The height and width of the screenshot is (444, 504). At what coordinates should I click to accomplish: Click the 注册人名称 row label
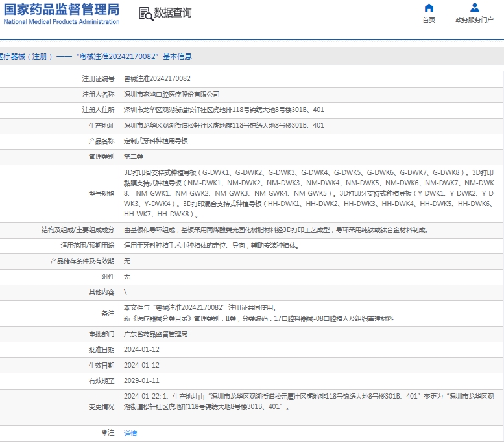(99, 94)
